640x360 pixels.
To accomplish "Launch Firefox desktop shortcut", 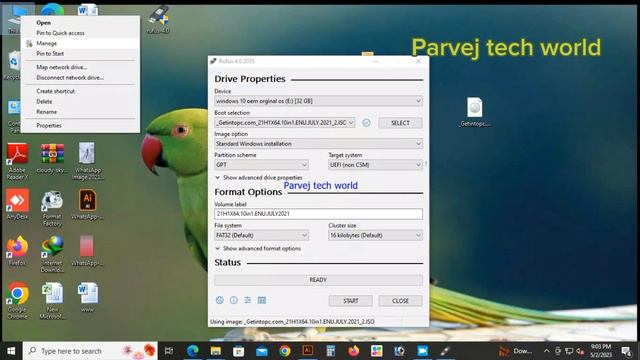I will 17,251.
